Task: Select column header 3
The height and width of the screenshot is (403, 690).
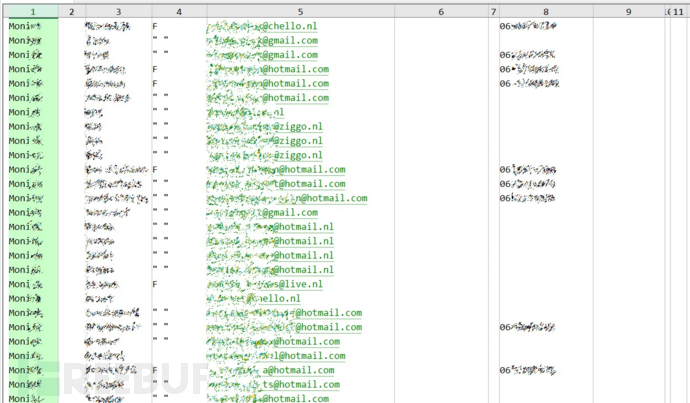Action: pyautogui.click(x=118, y=12)
